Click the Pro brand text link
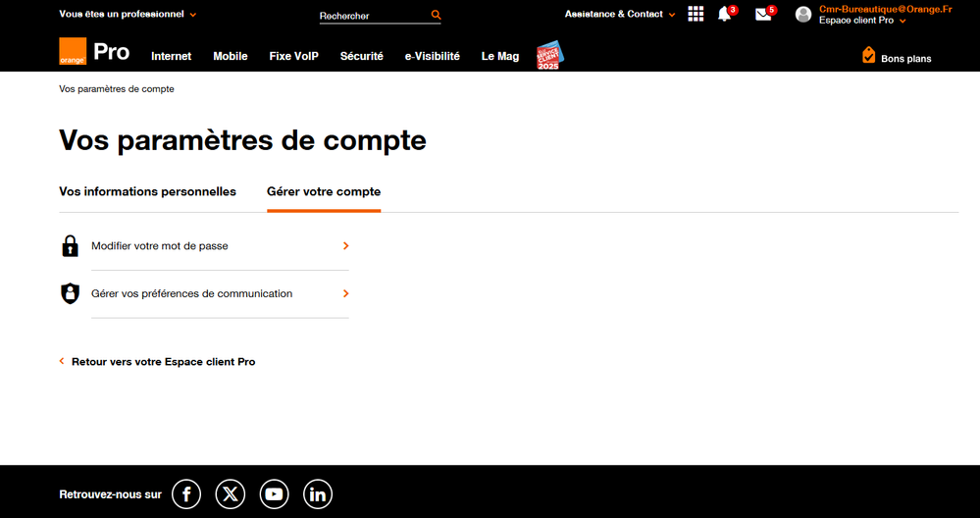This screenshot has width=980, height=518. click(x=111, y=52)
